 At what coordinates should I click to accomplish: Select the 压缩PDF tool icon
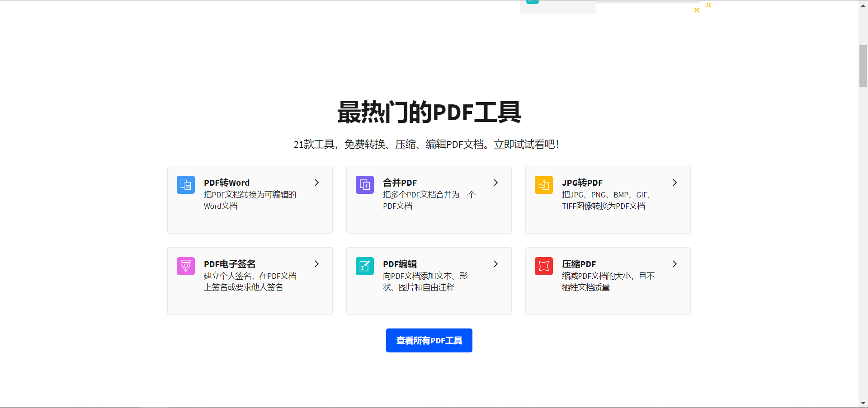click(543, 266)
